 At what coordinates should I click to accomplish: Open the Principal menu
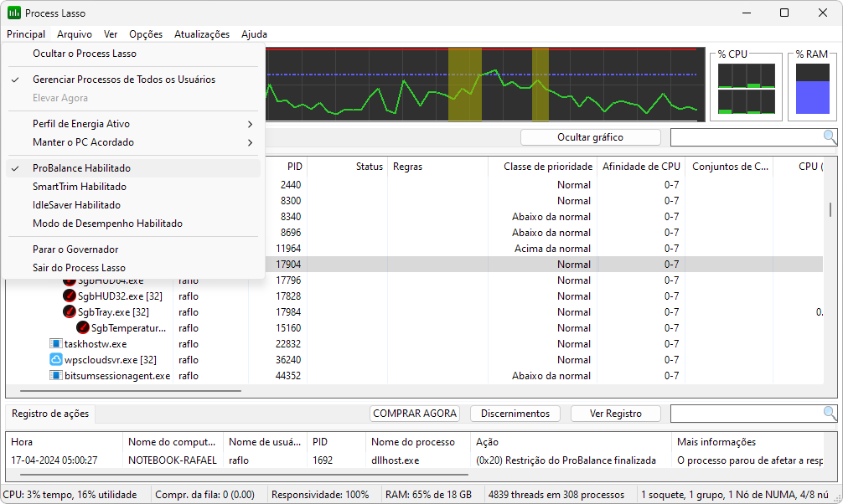click(x=26, y=33)
